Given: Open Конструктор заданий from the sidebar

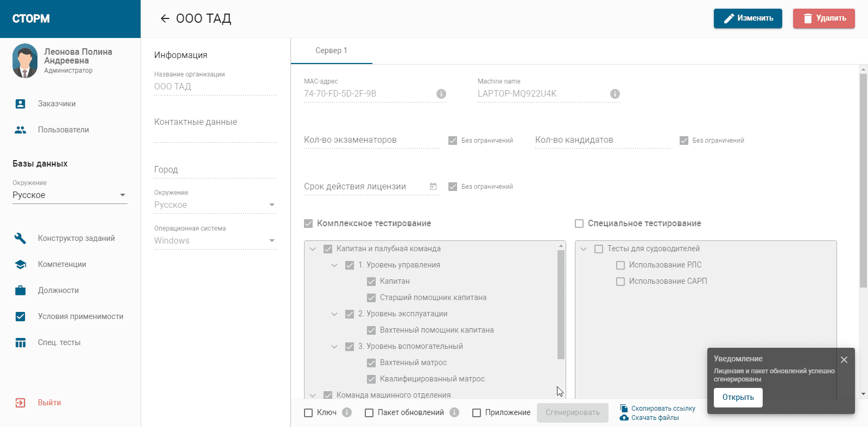Looking at the screenshot, I should tap(76, 238).
